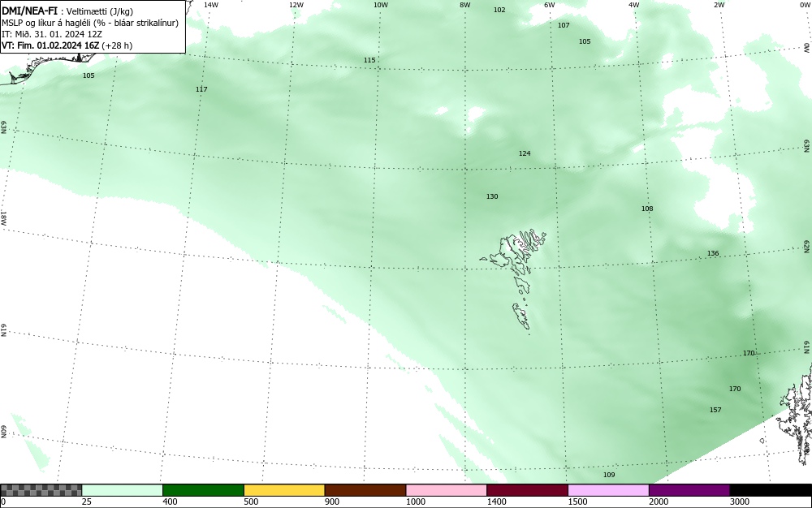The width and height of the screenshot is (812, 508).
Task: Click the "VT: Fim. 01.02.2024 16Z (+28 h)" line
Action: (67, 45)
